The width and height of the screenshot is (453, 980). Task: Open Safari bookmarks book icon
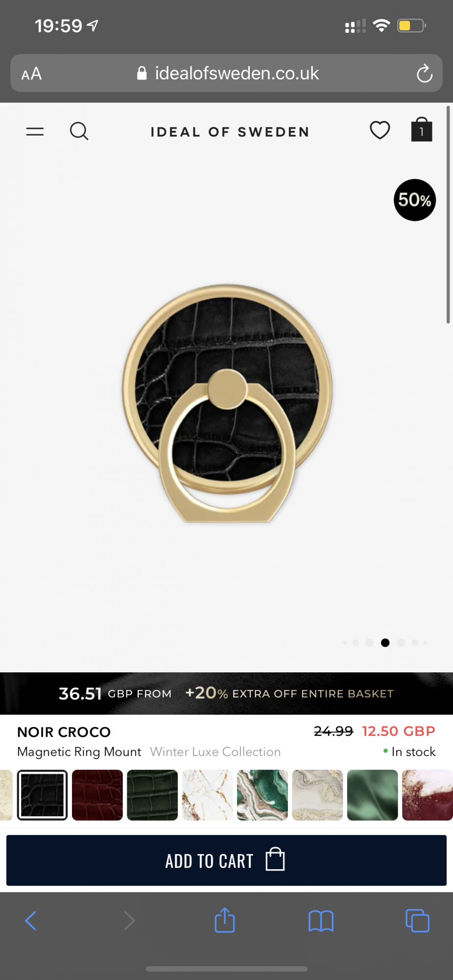pos(321,921)
